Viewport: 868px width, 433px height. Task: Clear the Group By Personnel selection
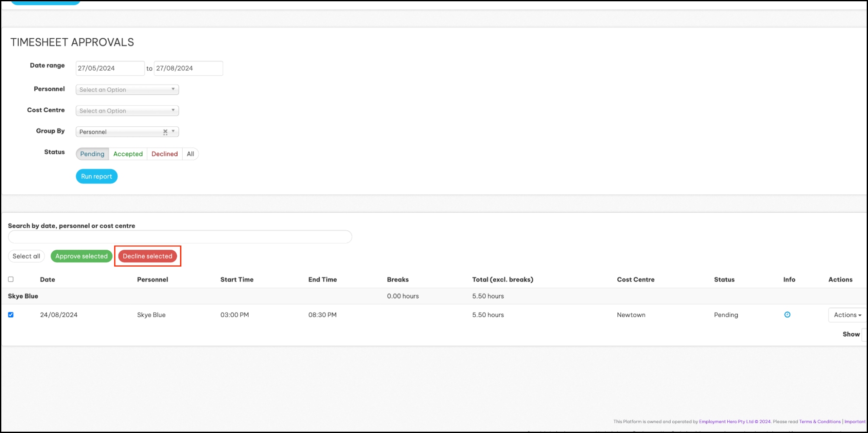pos(165,132)
